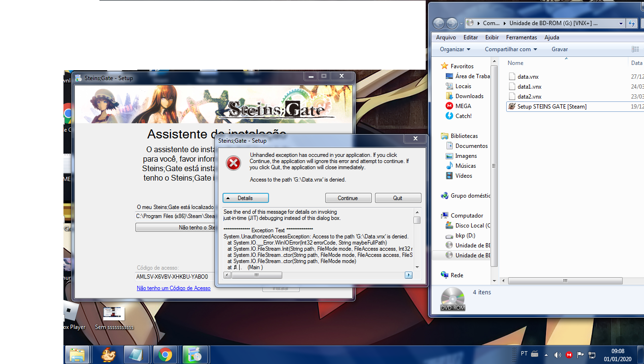Click the Steam path field in Setup window
Viewport: 644px width, 364px height.
175,216
